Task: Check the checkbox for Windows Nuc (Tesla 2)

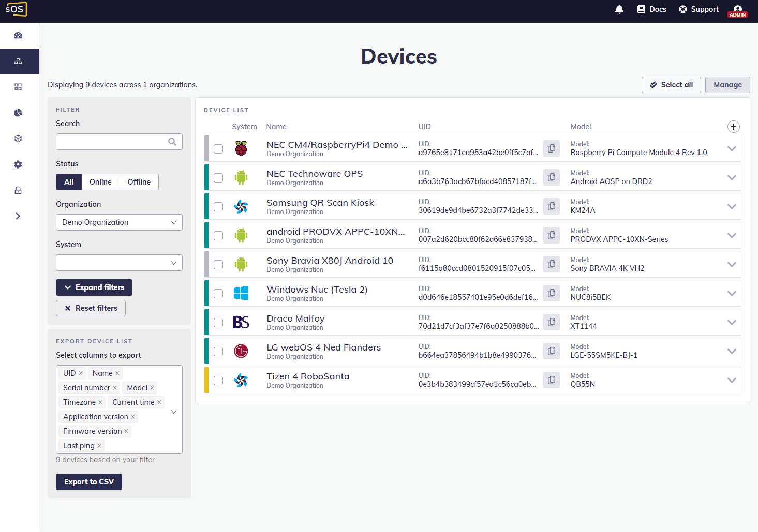Action: tap(218, 293)
